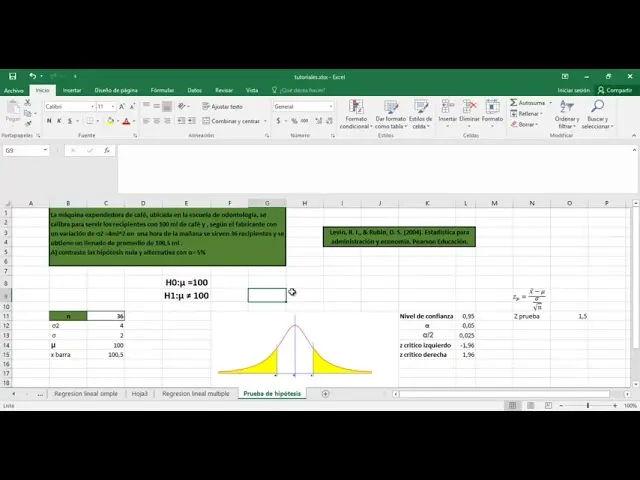Click the Undo arrow icon

pyautogui.click(x=32, y=76)
